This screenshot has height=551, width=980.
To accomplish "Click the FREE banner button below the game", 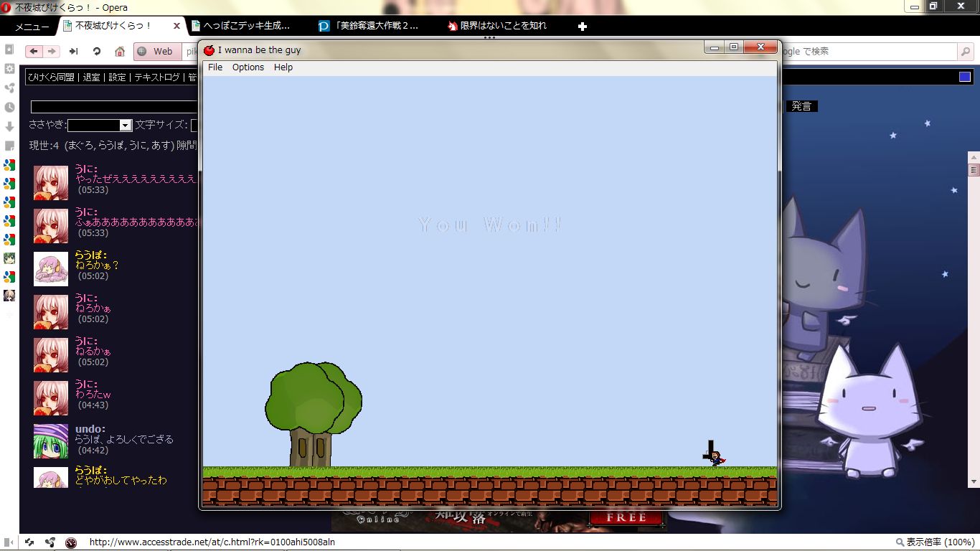I will 626,517.
